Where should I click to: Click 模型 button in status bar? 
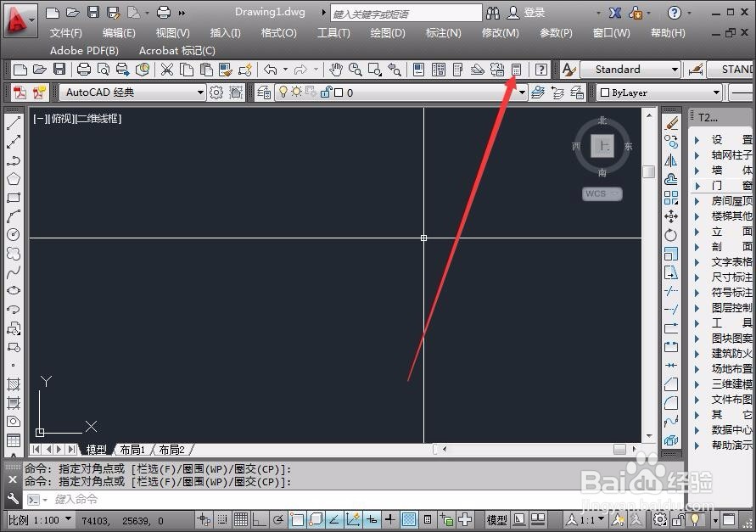496,520
